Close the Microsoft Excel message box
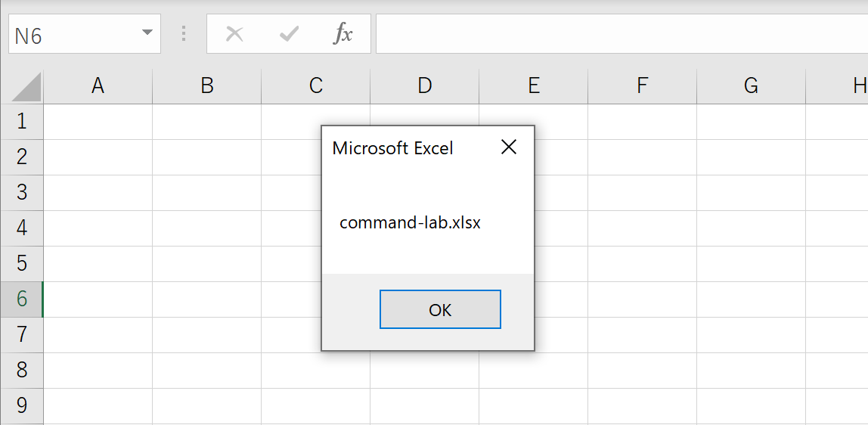868x425 pixels. tap(508, 147)
